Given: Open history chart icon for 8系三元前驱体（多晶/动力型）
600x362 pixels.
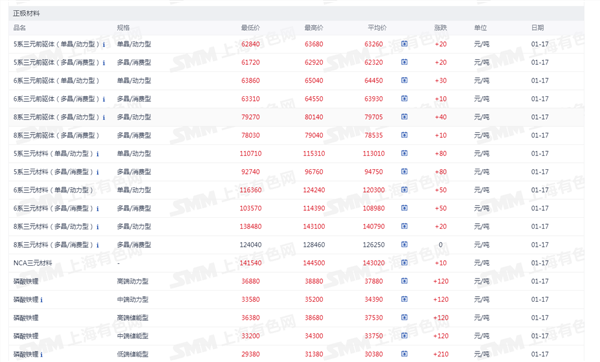Looking at the screenshot, I should point(404,117).
